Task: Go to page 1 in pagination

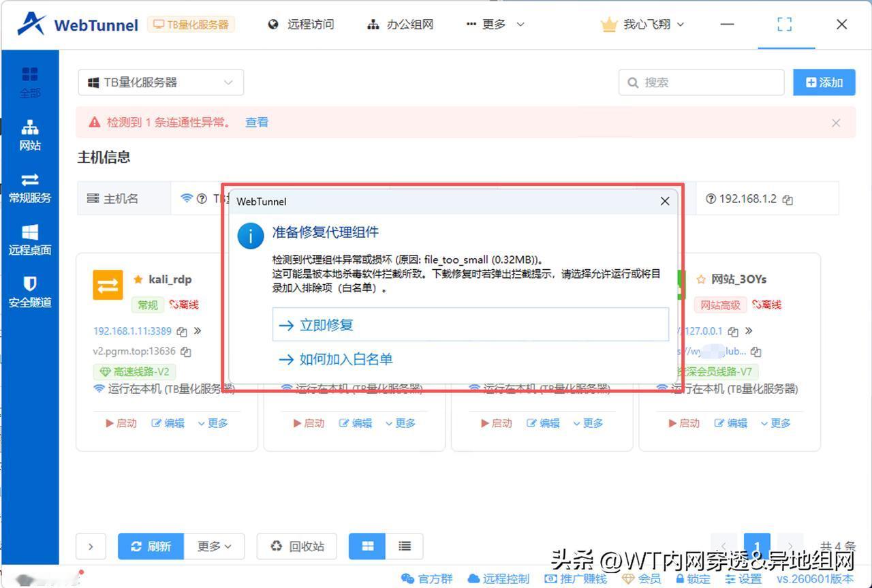Action: [757, 546]
